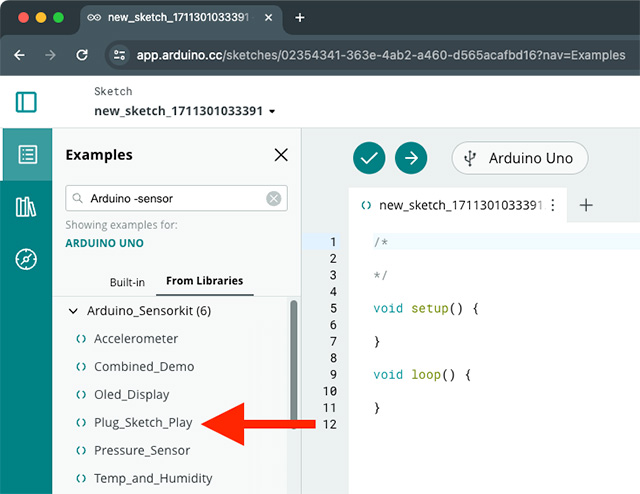Open the Arduino Uno board selector

519,158
